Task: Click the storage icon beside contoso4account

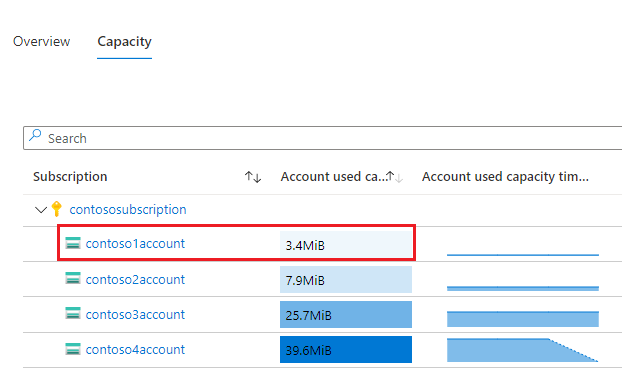Action: point(73,349)
